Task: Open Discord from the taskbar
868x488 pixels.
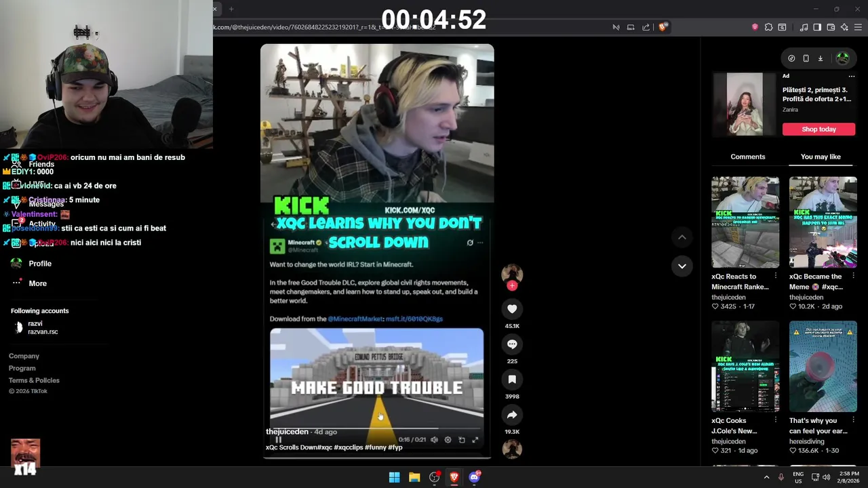Action: tap(474, 477)
